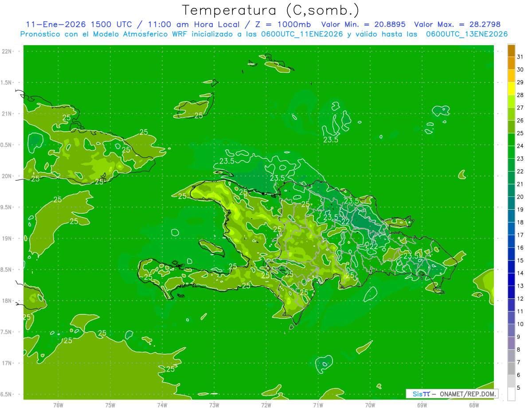Click the '19N' latitude axis label
This screenshot has height=411, width=532.
click(7, 239)
